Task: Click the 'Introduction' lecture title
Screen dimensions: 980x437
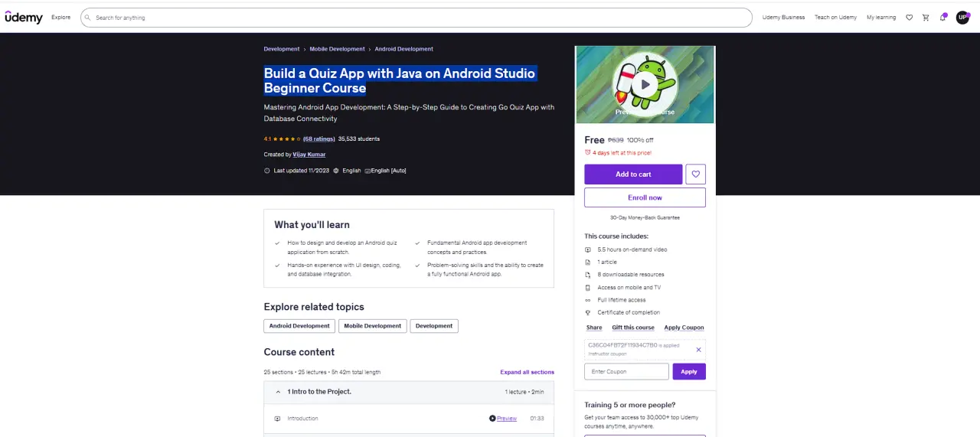Action: [x=303, y=419]
